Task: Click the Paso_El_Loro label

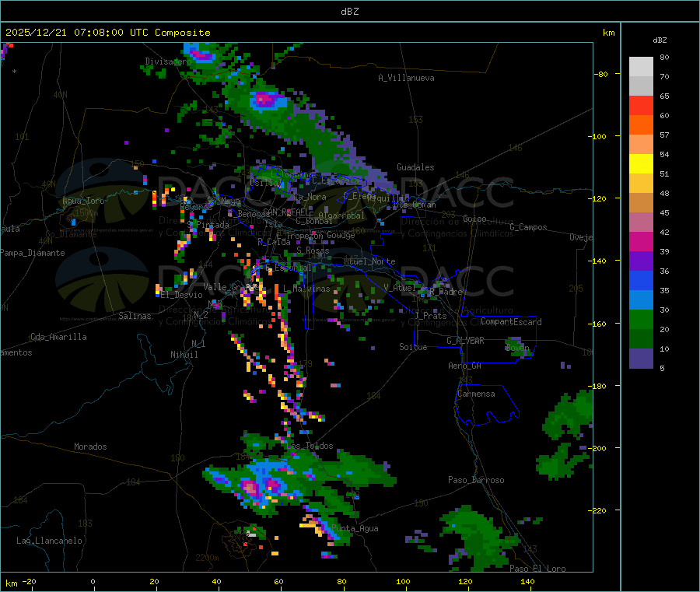Action: [x=538, y=569]
